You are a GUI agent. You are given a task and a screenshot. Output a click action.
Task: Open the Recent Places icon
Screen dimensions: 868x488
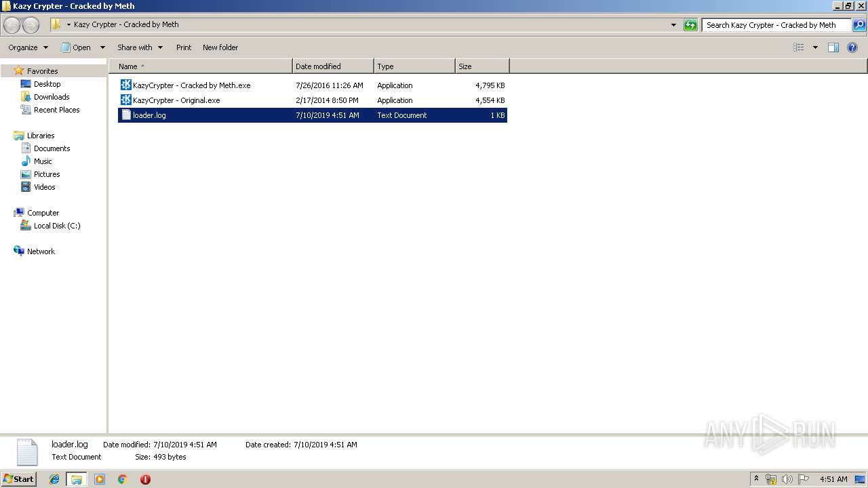pos(26,110)
